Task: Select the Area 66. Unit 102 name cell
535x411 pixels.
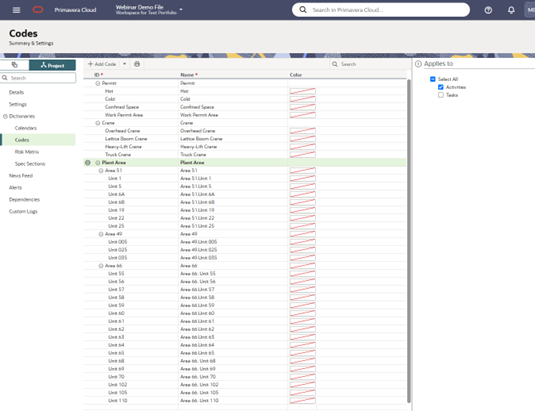Action: tap(199, 385)
